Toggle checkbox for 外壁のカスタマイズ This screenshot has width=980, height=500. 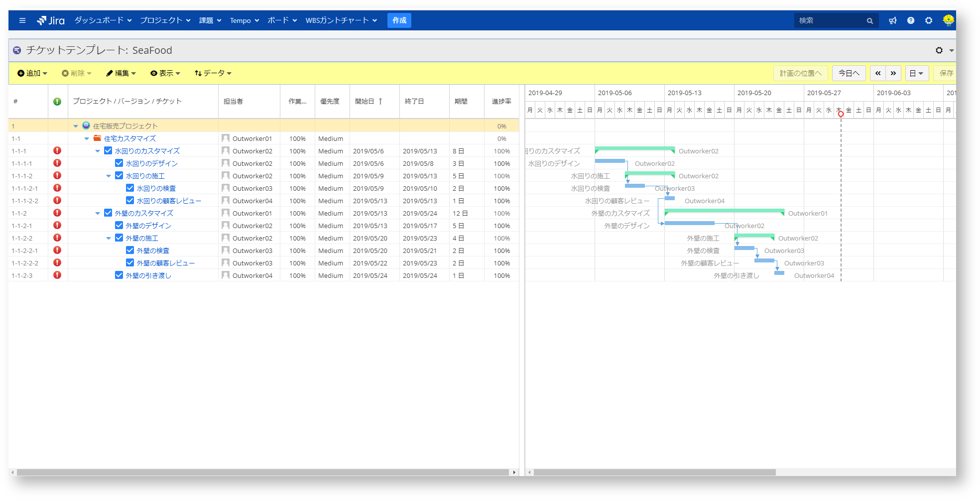pyautogui.click(x=108, y=213)
